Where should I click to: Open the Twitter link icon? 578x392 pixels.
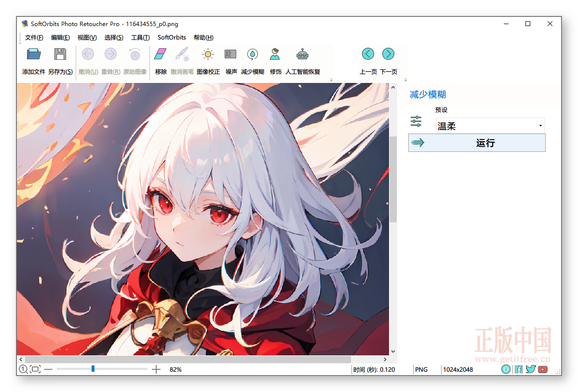point(530,369)
